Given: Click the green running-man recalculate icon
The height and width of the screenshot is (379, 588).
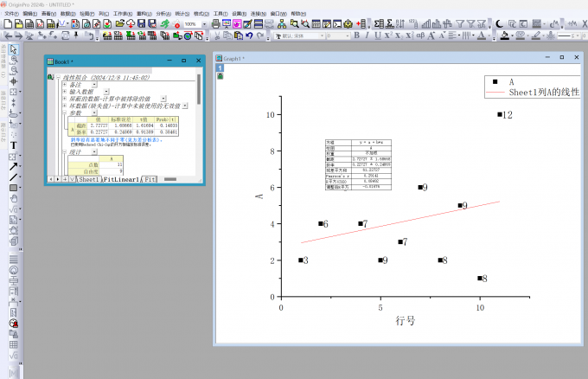Looking at the screenshot, I should tap(164, 24).
